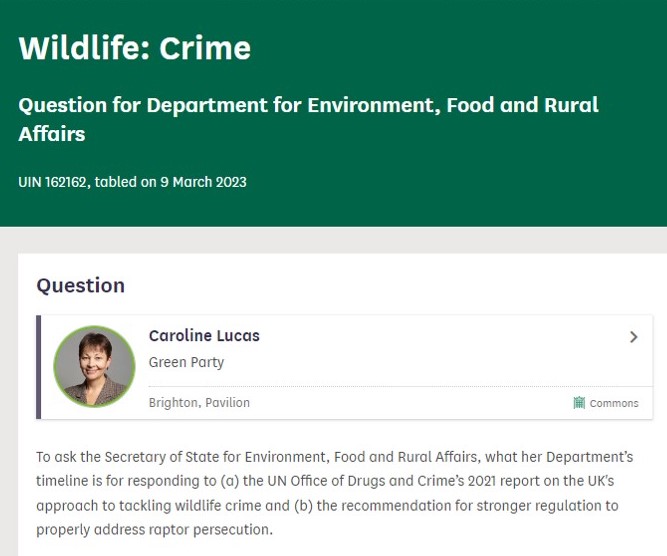Click the Brighton, Pavilion constituency text
This screenshot has width=667, height=556.
pos(199,403)
